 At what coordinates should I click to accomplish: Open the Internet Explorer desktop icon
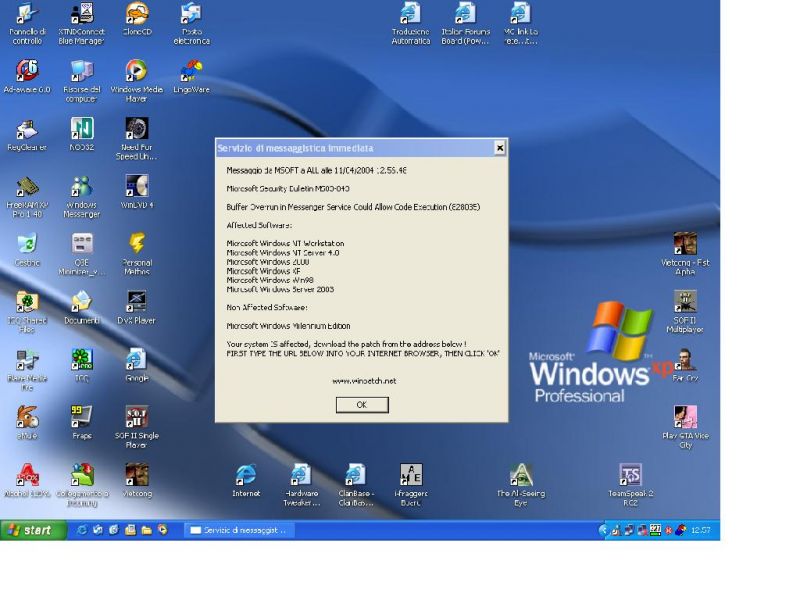click(246, 481)
